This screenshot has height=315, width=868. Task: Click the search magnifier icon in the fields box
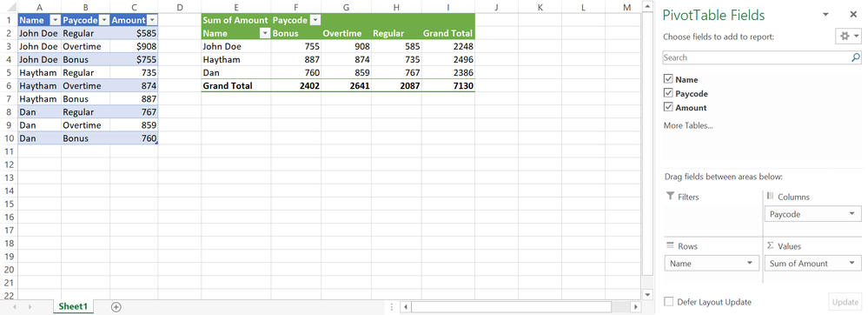tap(855, 57)
